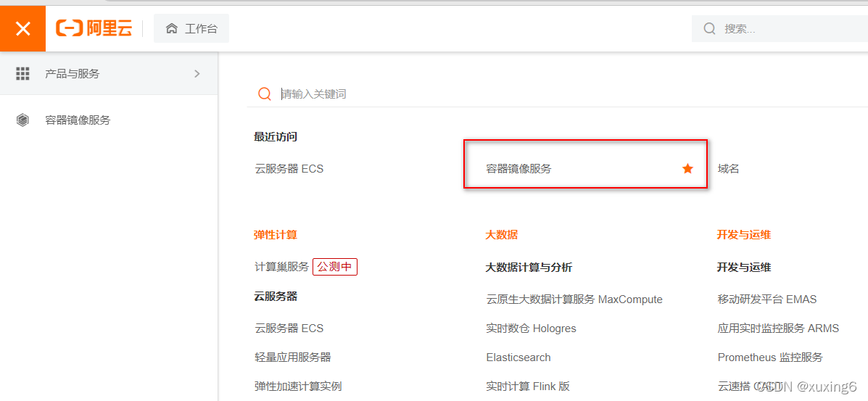The image size is (868, 401).
Task: Open 云服务器 ECS under 云服务器 section
Action: 289,328
